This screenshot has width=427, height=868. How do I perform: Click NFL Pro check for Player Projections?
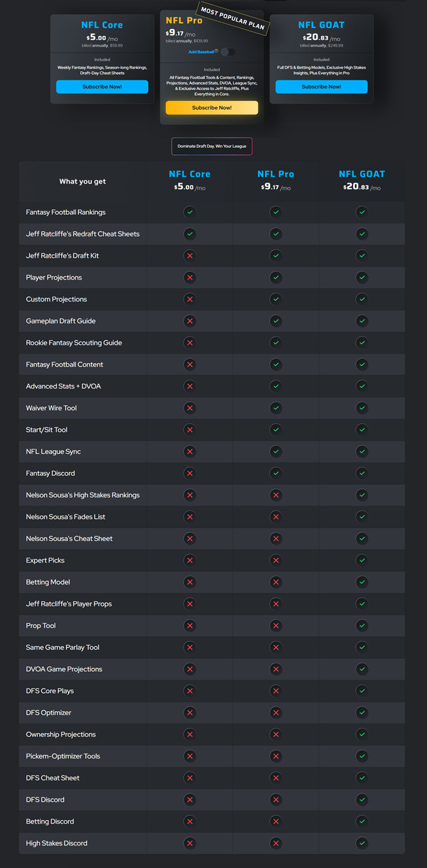[x=276, y=278]
